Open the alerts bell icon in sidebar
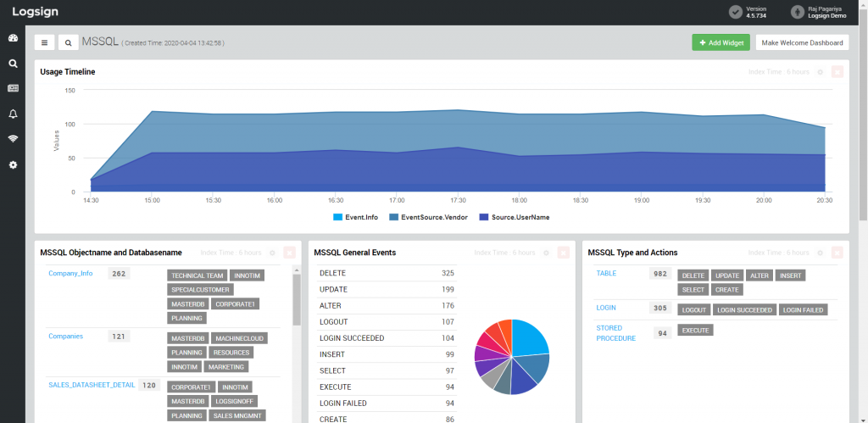 [x=13, y=114]
